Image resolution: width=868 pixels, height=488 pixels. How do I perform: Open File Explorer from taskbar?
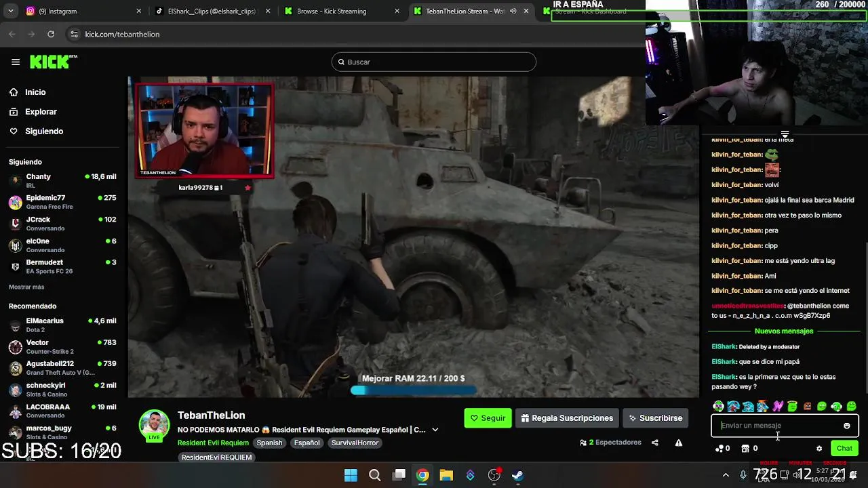click(446, 475)
